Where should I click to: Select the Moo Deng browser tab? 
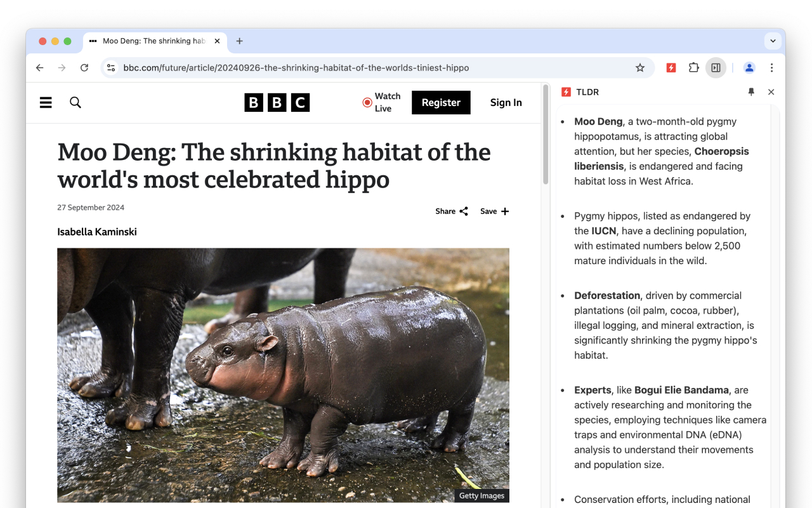click(152, 41)
